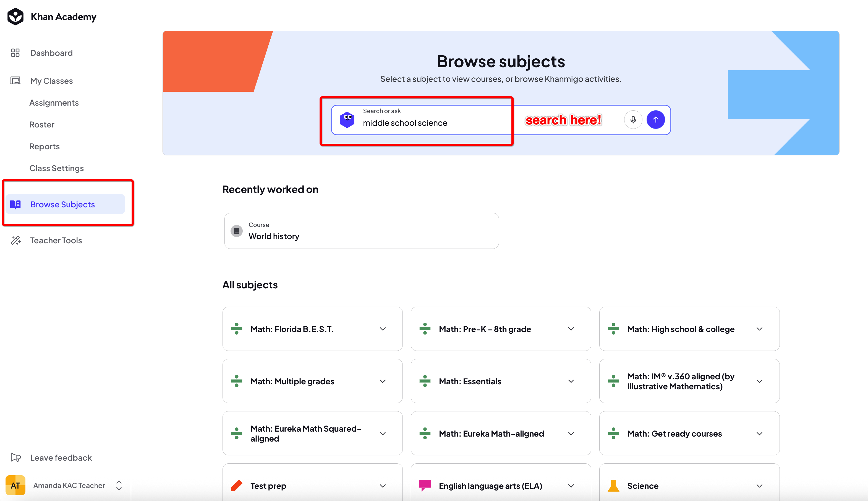This screenshot has width=868, height=501.
Task: Click the Math: Get ready courses title
Action: click(x=675, y=434)
